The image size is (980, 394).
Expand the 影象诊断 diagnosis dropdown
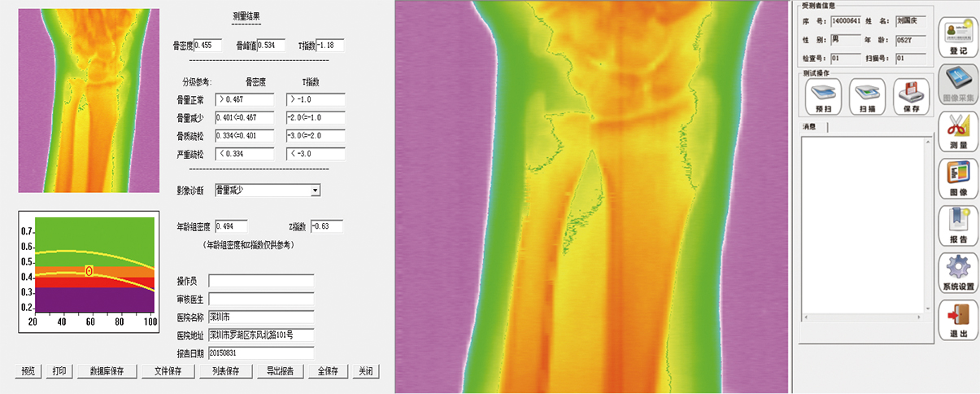click(x=316, y=190)
